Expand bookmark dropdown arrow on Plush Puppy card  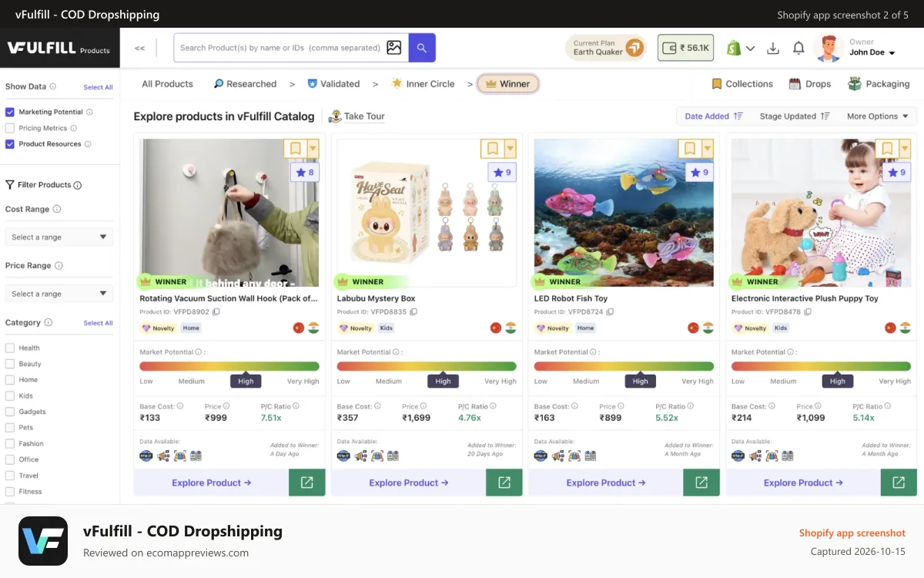pyautogui.click(x=904, y=148)
